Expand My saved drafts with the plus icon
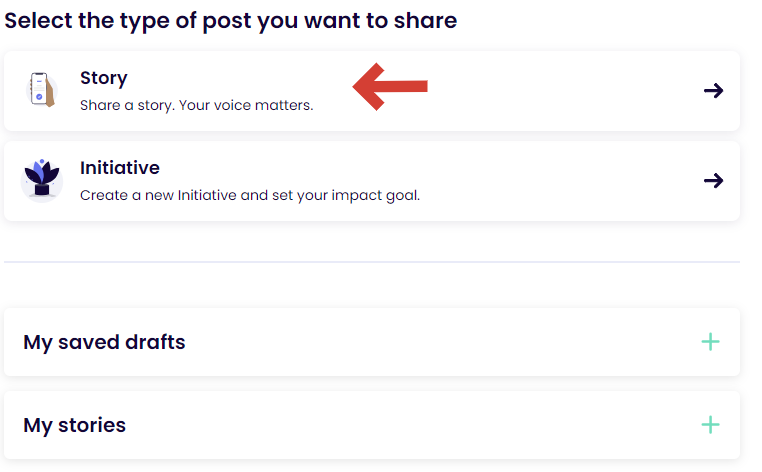Image resolution: width=762 pixels, height=472 pixels. click(x=710, y=342)
